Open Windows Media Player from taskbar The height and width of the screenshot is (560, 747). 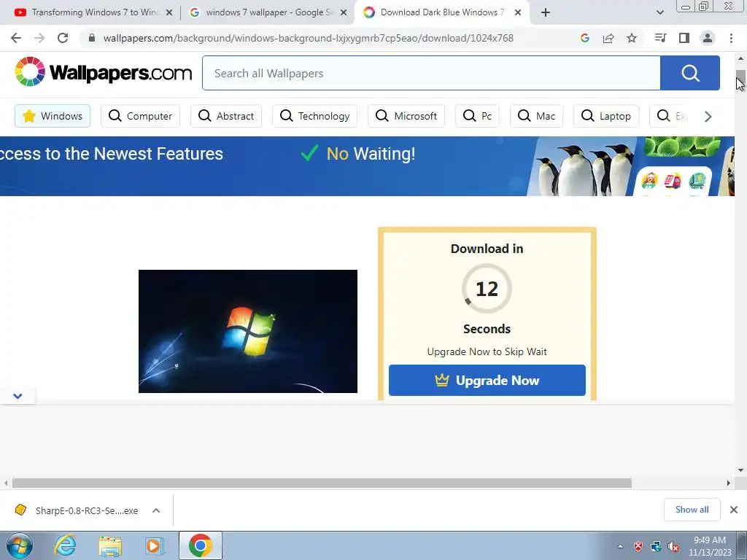[x=155, y=545]
